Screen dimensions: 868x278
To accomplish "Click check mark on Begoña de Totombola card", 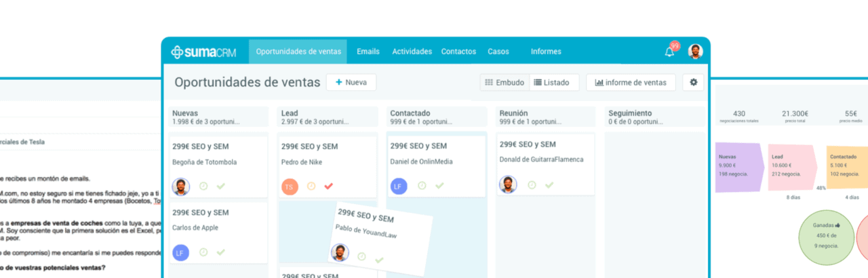I will point(220,186).
